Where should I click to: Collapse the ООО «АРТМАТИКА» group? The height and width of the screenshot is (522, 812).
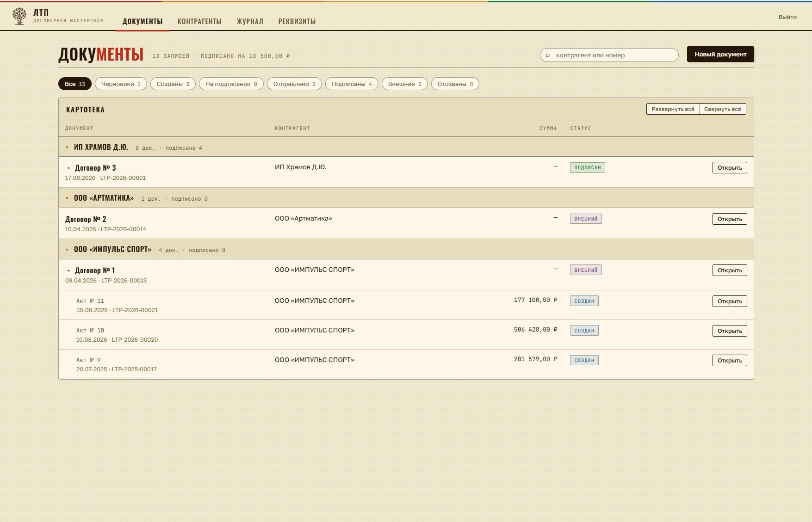[x=67, y=198]
